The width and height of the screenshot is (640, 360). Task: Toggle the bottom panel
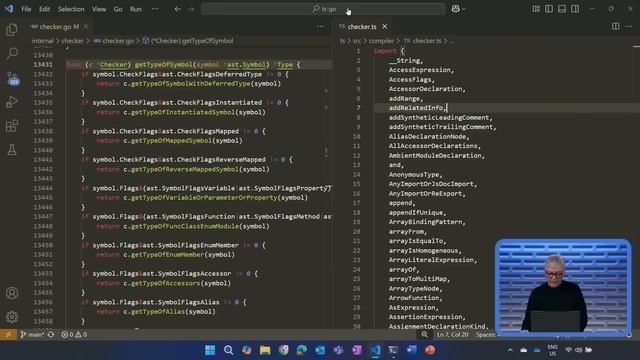tap(562, 9)
